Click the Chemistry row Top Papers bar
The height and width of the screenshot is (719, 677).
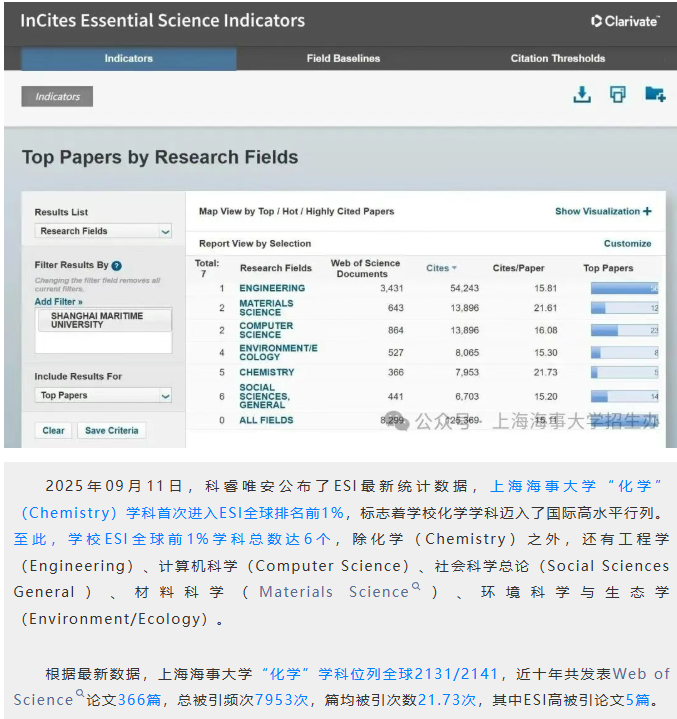pos(623,372)
